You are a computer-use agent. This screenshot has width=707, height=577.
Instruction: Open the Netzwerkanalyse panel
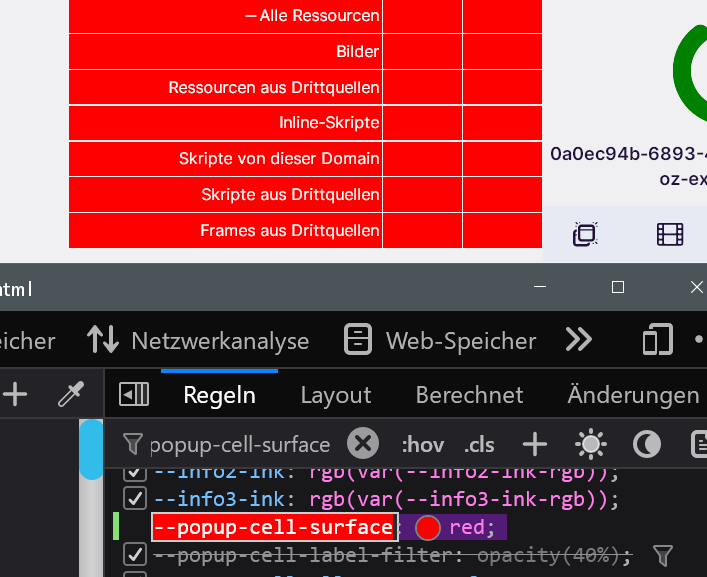coord(198,341)
